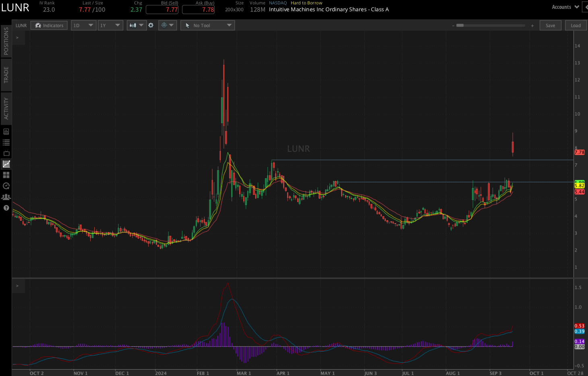Click the Hard to Borrow label
Screen dimensions: 588x376
(306, 3)
